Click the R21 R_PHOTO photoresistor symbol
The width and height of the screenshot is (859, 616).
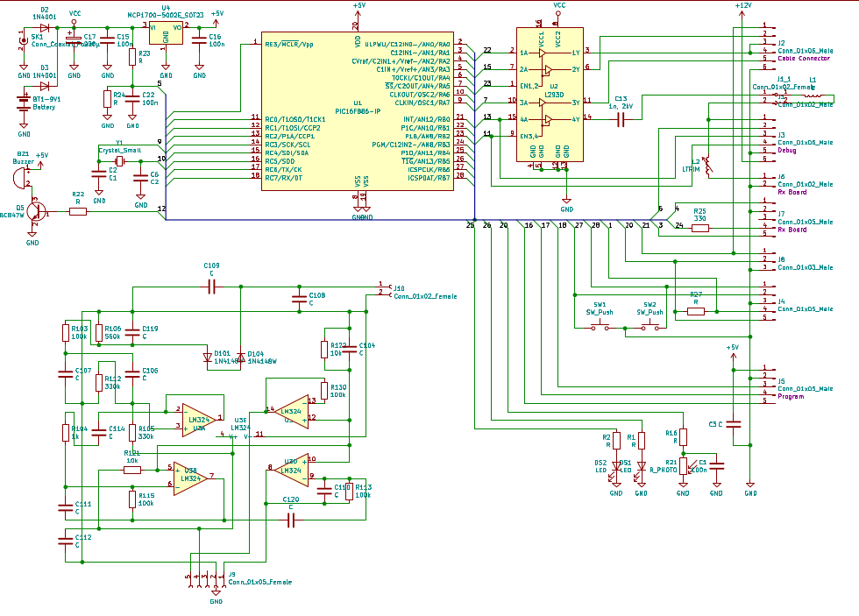click(684, 466)
